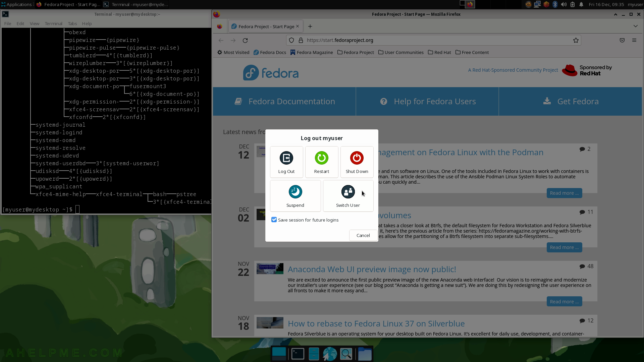Open the Terminal menu in the menubar
This screenshot has width=644, height=362.
coord(54,23)
